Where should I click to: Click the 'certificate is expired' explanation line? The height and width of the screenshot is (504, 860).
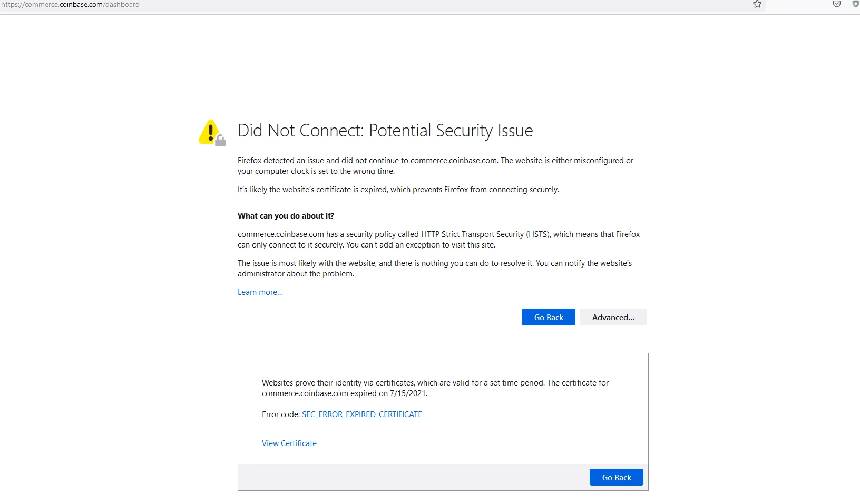[x=398, y=190]
